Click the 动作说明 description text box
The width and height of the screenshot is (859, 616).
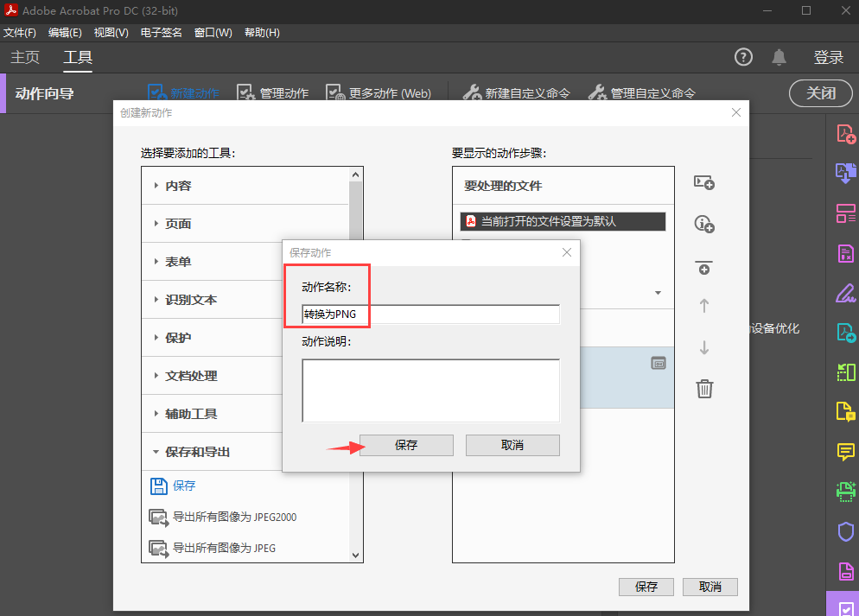[430, 391]
